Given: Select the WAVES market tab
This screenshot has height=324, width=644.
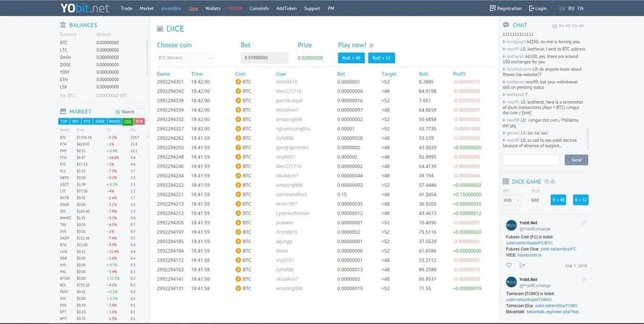Looking at the screenshot, I should pyautogui.click(x=114, y=122).
